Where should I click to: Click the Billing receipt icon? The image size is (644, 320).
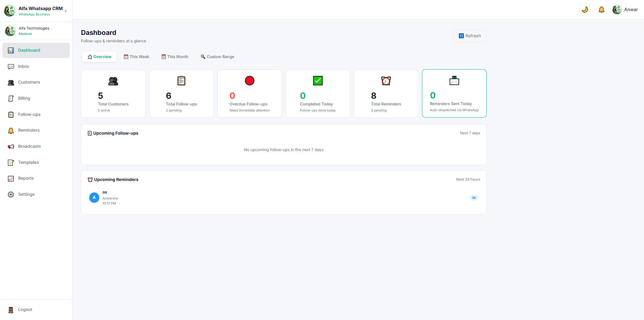(11, 98)
